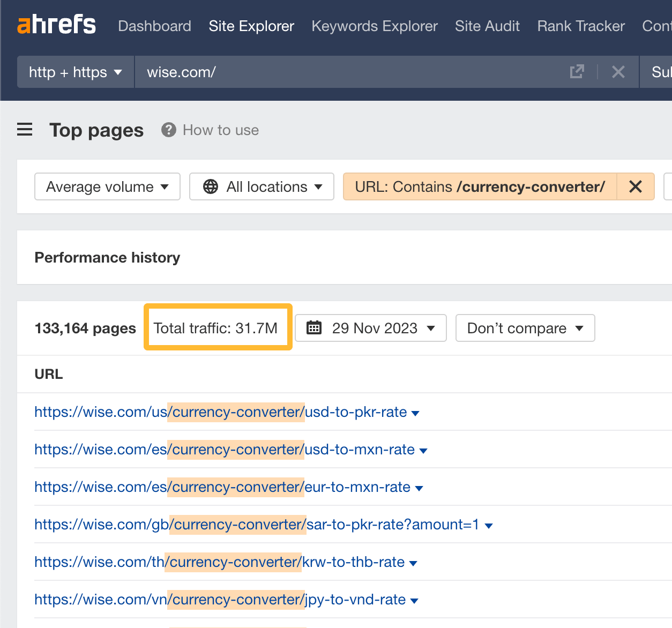
Task: Open the hamburger menu next to Top pages
Action: (x=25, y=129)
